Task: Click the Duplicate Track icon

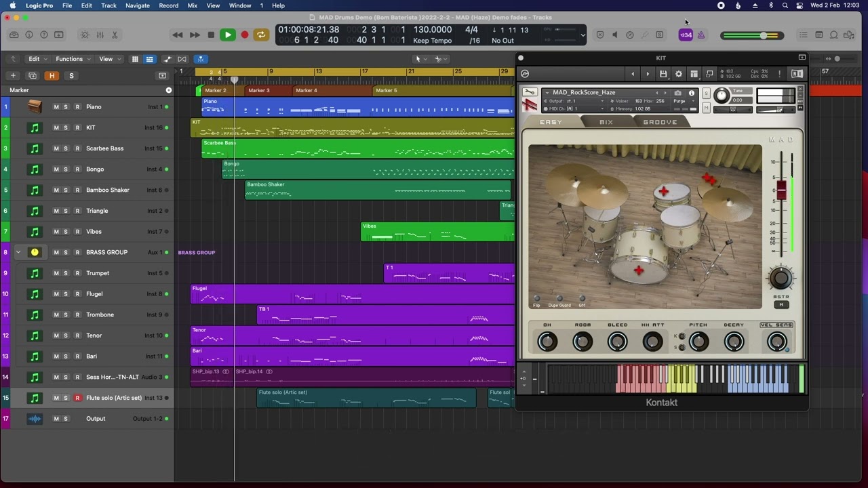Action: pyautogui.click(x=33, y=75)
